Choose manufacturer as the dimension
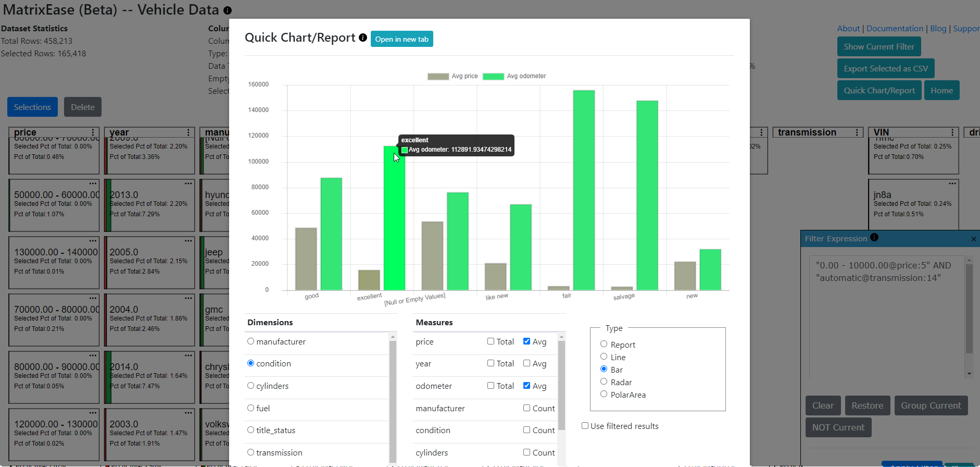 pyautogui.click(x=251, y=341)
